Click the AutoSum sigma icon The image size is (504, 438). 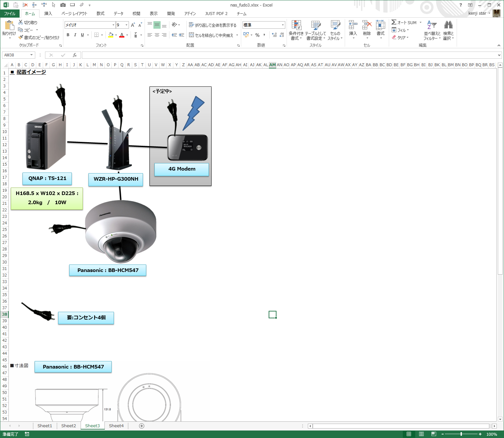[394, 22]
